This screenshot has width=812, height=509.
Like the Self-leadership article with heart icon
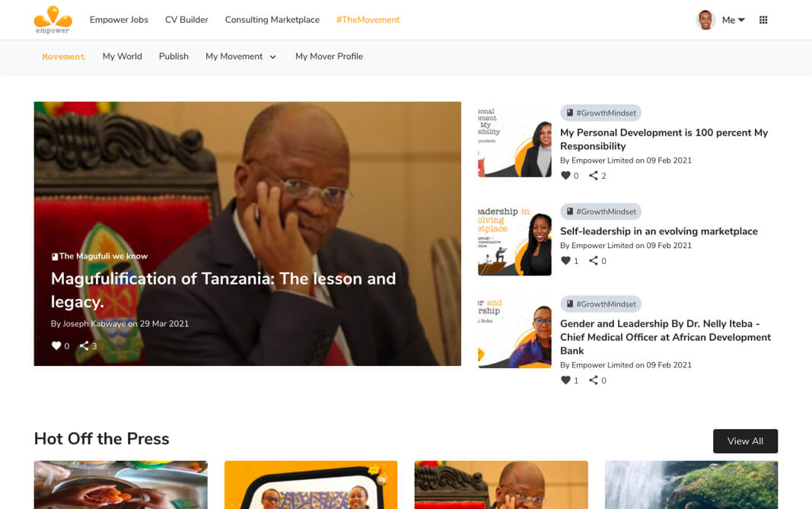(x=565, y=260)
